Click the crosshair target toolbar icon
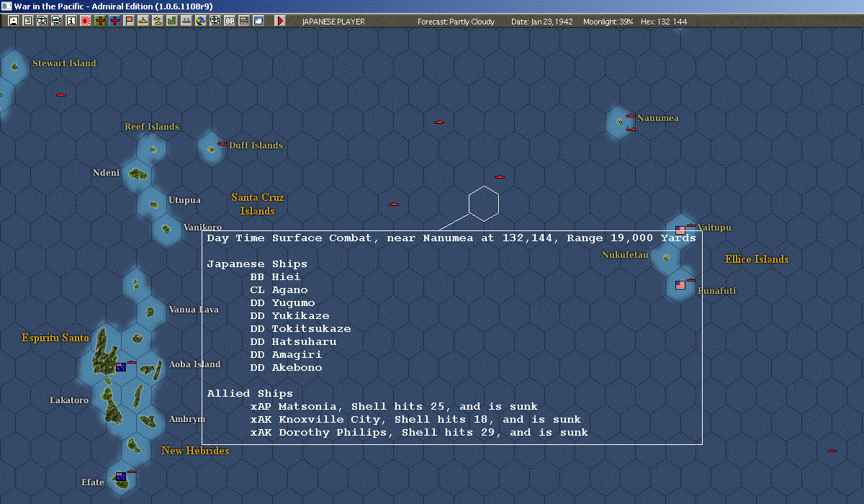 (x=215, y=21)
